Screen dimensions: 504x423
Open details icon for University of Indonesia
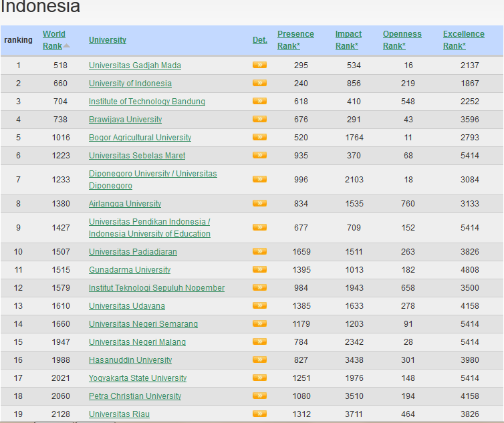259,83
